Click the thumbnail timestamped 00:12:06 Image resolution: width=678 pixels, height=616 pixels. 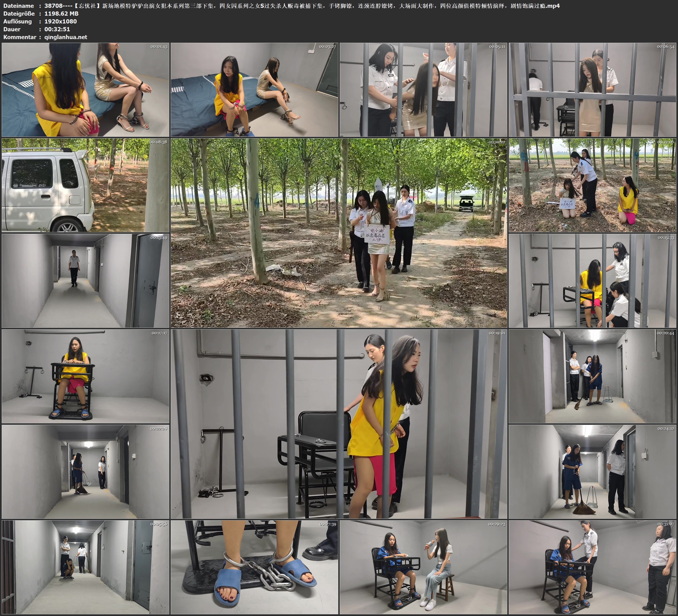click(592, 185)
